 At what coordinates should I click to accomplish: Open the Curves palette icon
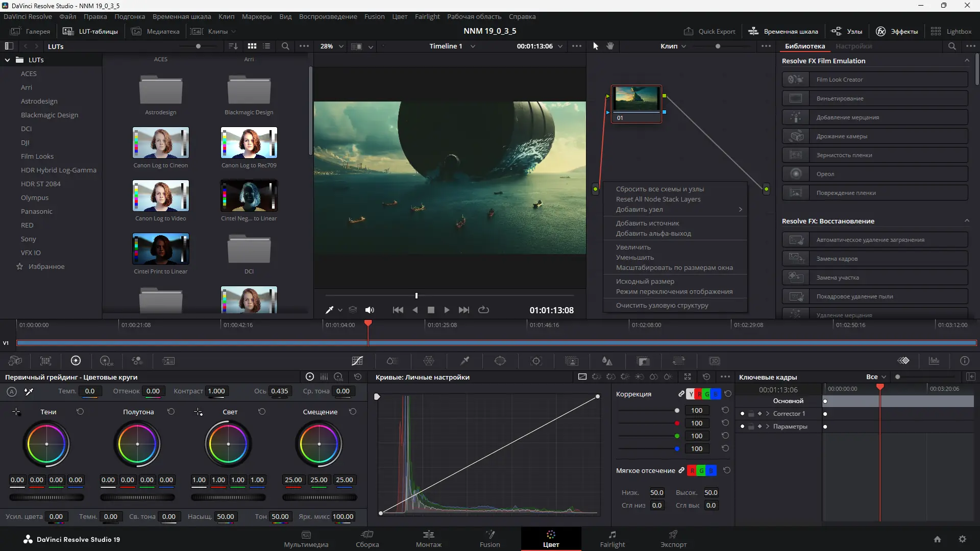coord(357,361)
